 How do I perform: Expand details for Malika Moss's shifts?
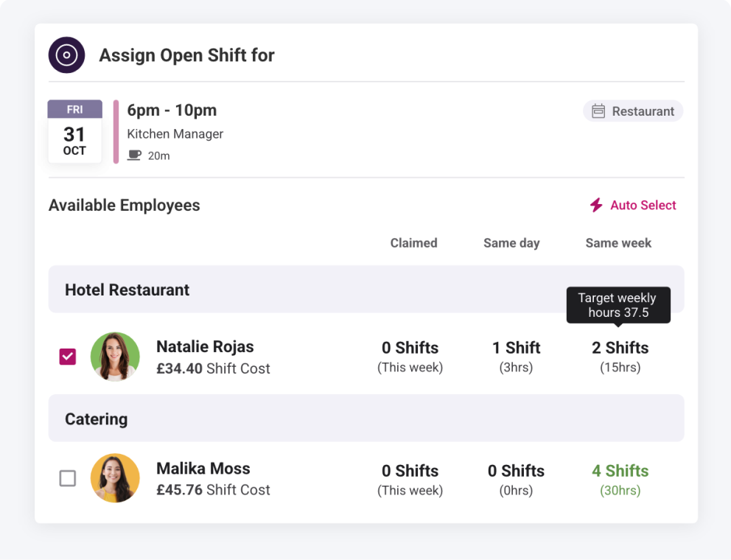[620, 471]
